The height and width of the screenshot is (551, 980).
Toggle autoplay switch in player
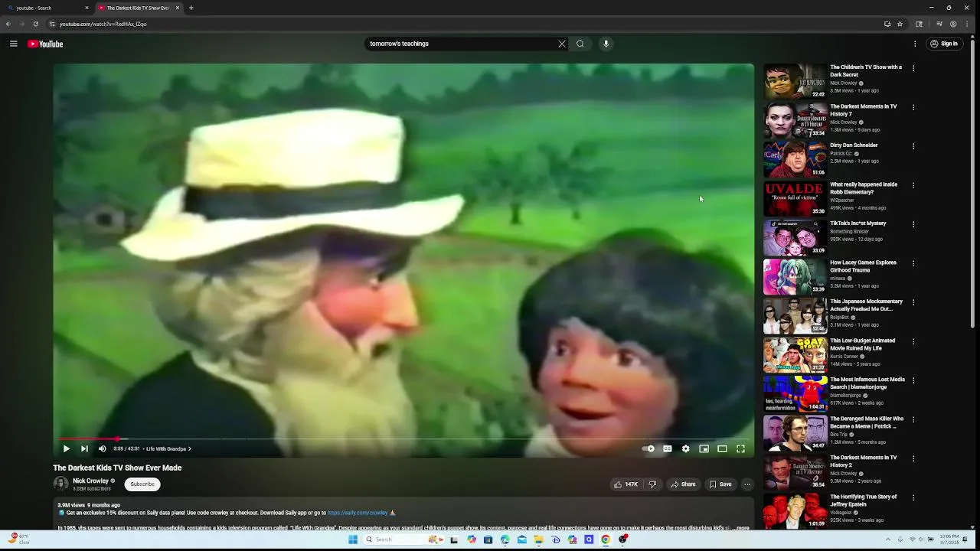(x=648, y=448)
